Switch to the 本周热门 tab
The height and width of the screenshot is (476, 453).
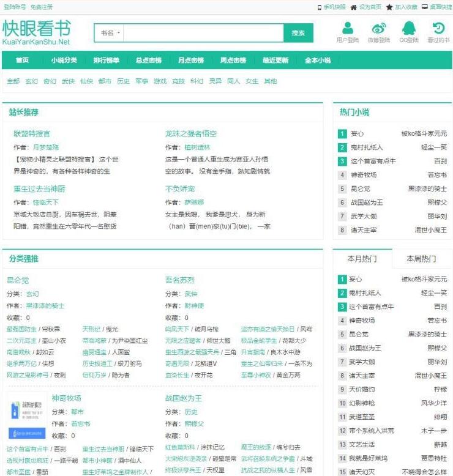pyautogui.click(x=422, y=259)
